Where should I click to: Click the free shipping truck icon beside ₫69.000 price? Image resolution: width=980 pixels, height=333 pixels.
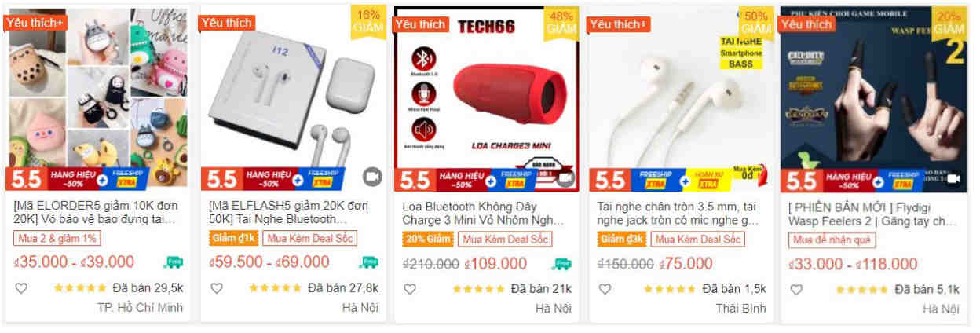[368, 262]
